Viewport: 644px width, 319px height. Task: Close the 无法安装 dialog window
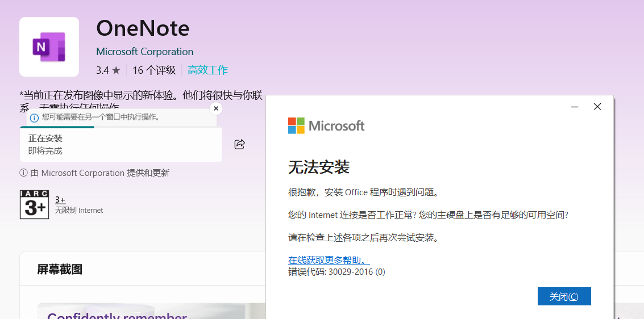pyautogui.click(x=597, y=107)
